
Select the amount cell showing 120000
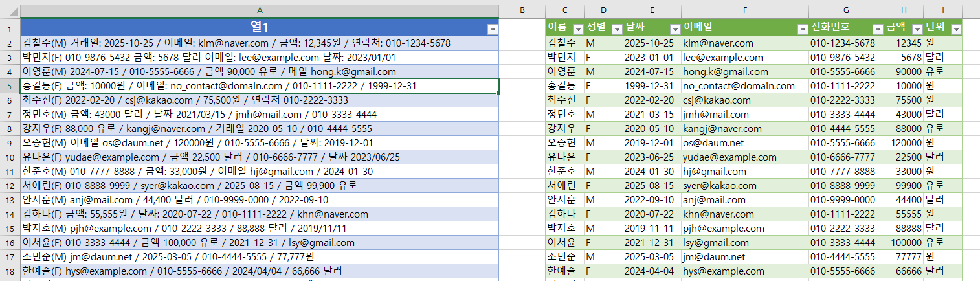[x=904, y=142]
